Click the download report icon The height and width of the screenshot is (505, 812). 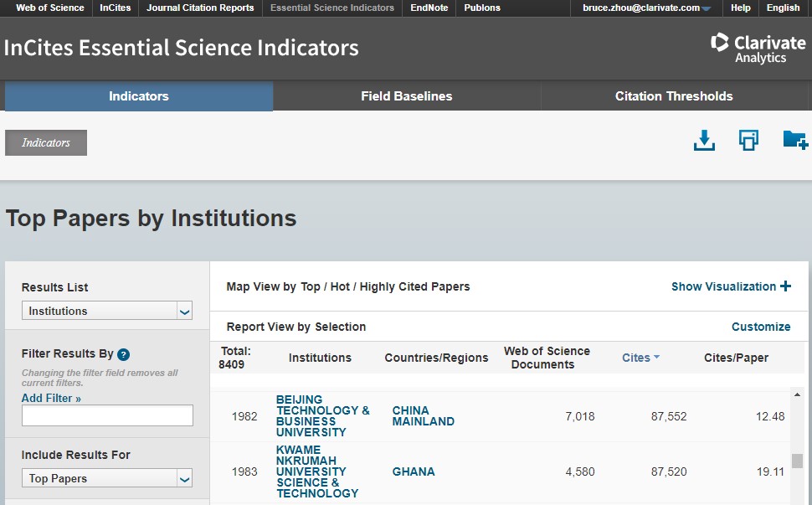(704, 141)
